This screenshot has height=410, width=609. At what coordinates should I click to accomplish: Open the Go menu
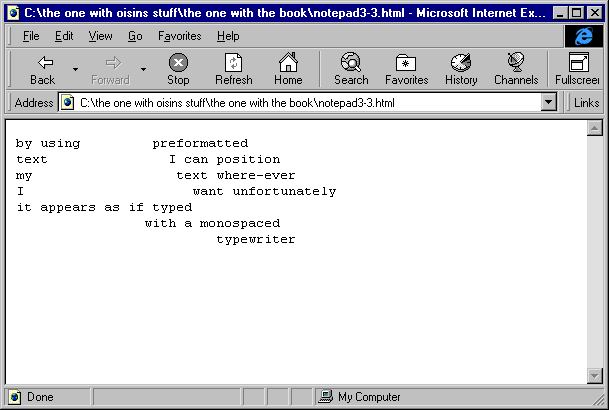pos(135,36)
